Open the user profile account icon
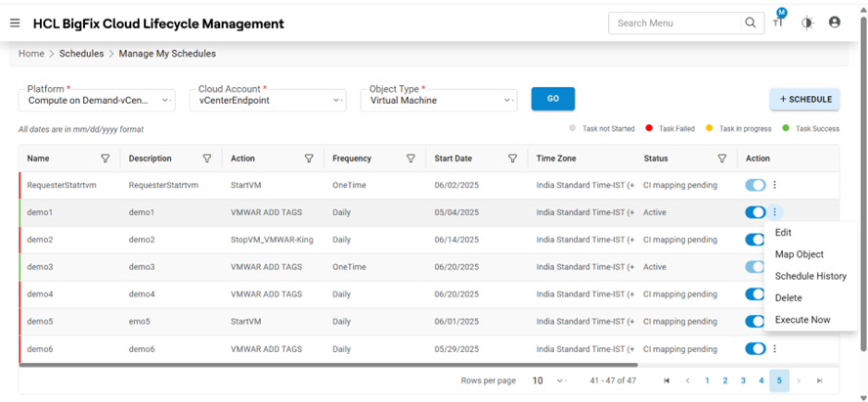 834,22
